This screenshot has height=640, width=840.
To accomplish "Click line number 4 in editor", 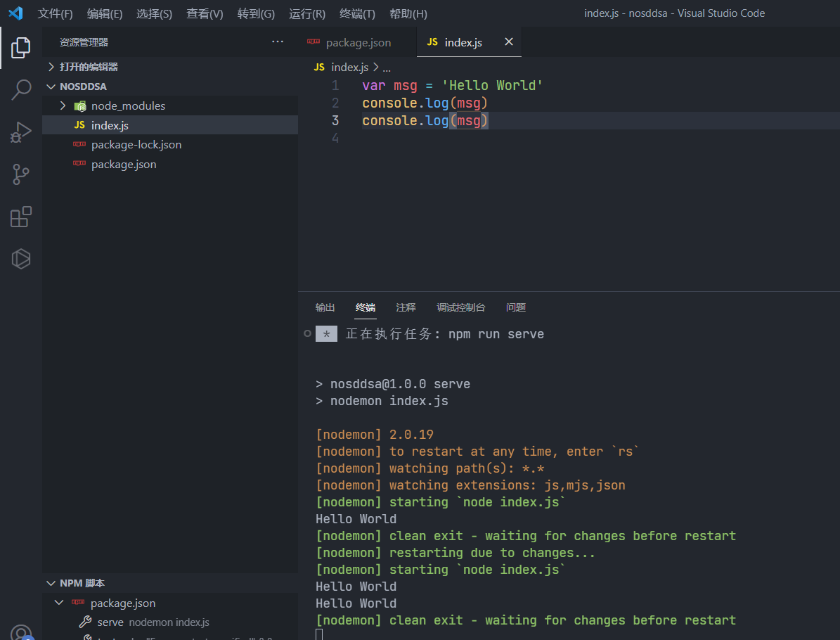I will coord(335,139).
